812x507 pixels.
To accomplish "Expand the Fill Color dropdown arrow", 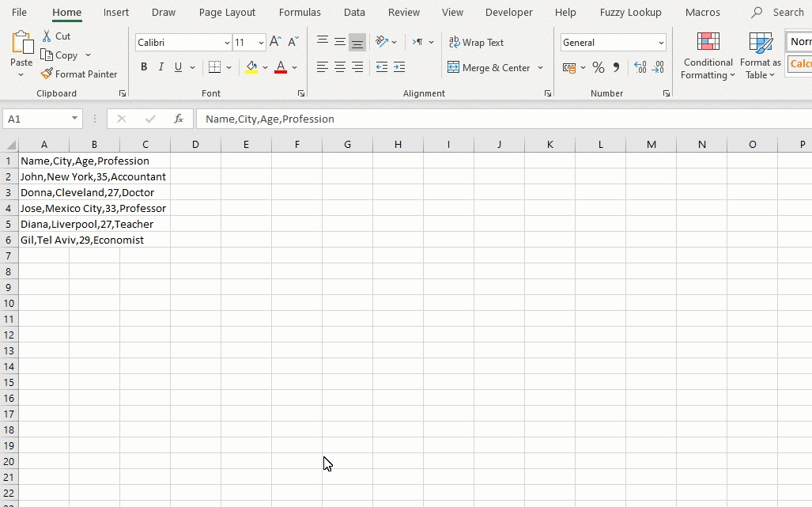I will (264, 67).
